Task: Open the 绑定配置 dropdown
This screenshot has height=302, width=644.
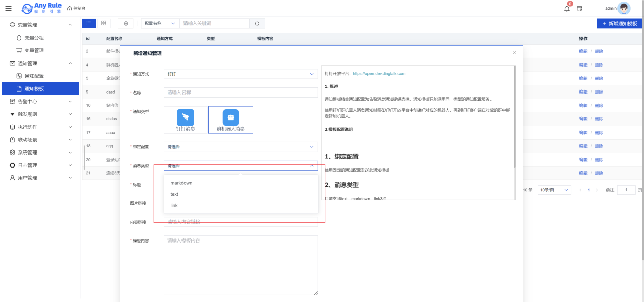Action: click(240, 147)
